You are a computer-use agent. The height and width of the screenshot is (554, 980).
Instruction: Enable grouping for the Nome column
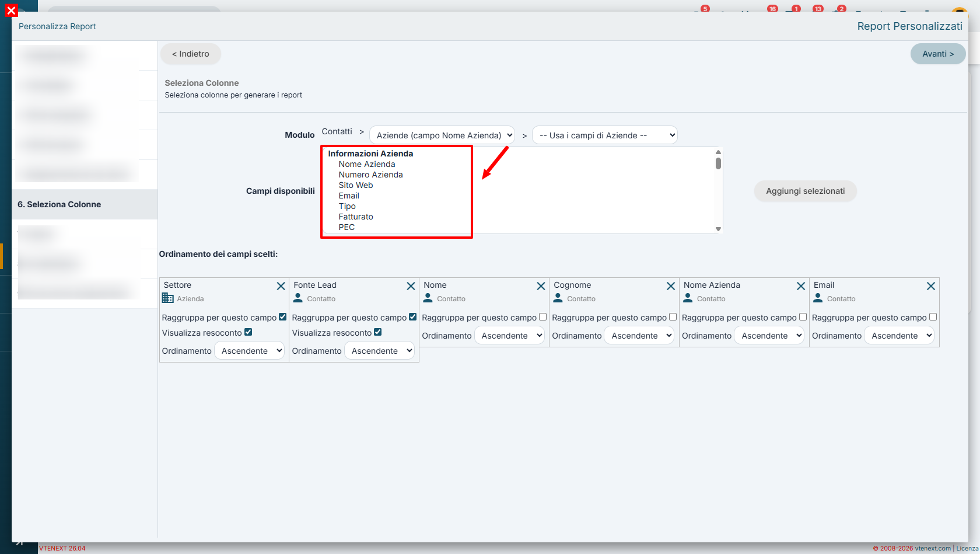543,317
